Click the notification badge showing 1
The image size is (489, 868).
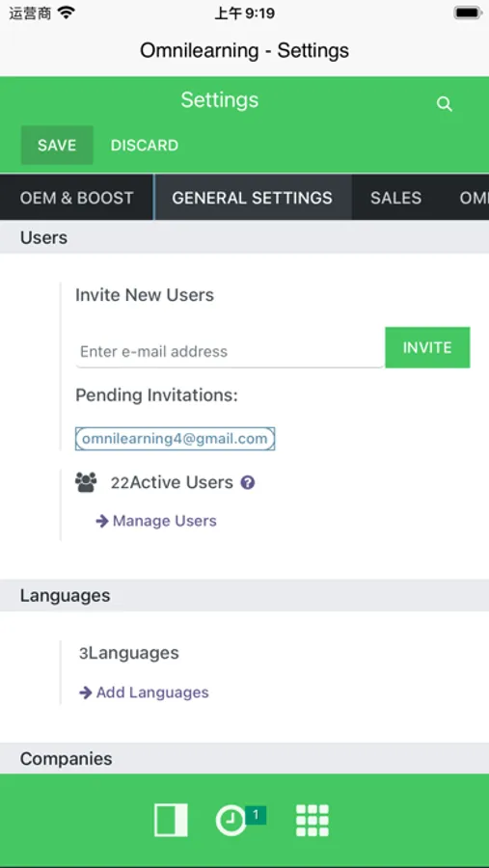(256, 815)
